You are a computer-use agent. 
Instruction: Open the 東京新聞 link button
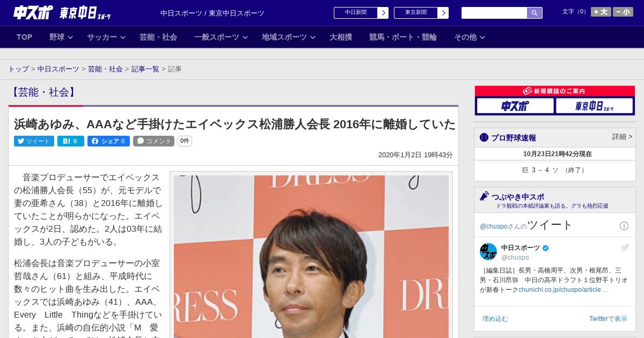[416, 13]
